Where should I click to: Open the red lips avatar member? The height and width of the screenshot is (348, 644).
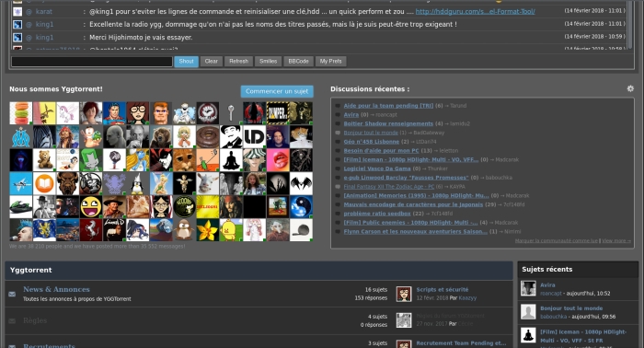coord(278,160)
